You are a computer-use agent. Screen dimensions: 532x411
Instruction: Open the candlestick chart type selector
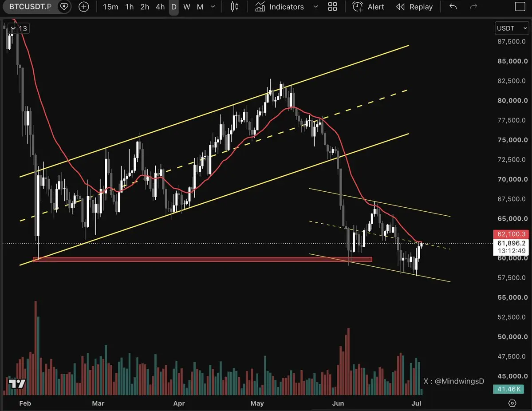234,7
